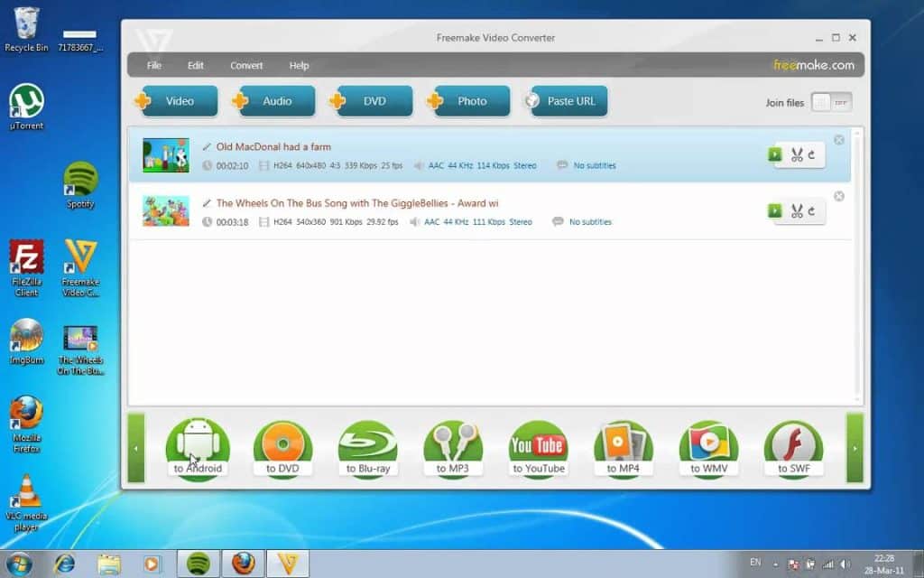Add a Video file
The width and height of the screenshot is (924, 578).
pos(176,101)
